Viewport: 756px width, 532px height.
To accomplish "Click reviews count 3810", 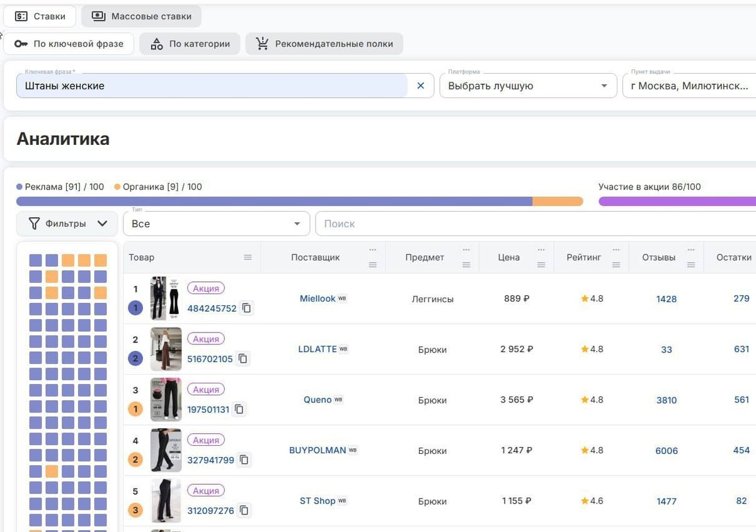I will point(667,400).
